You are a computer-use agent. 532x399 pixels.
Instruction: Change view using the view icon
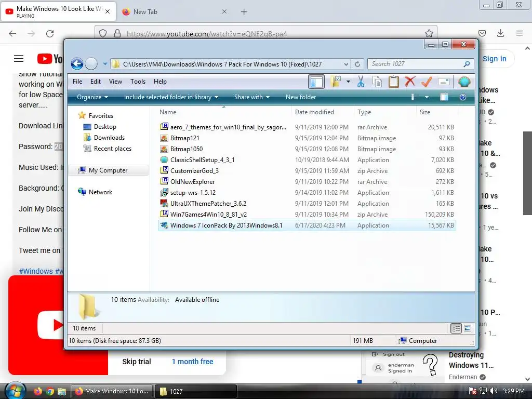click(x=413, y=97)
